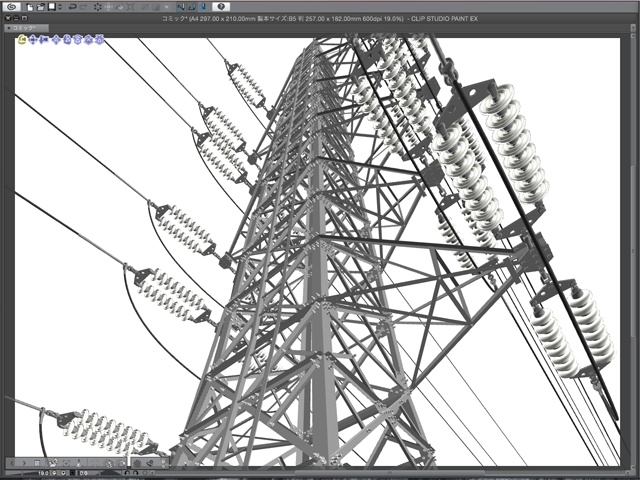
Task: Create a new canvas document
Action: pos(30,7)
